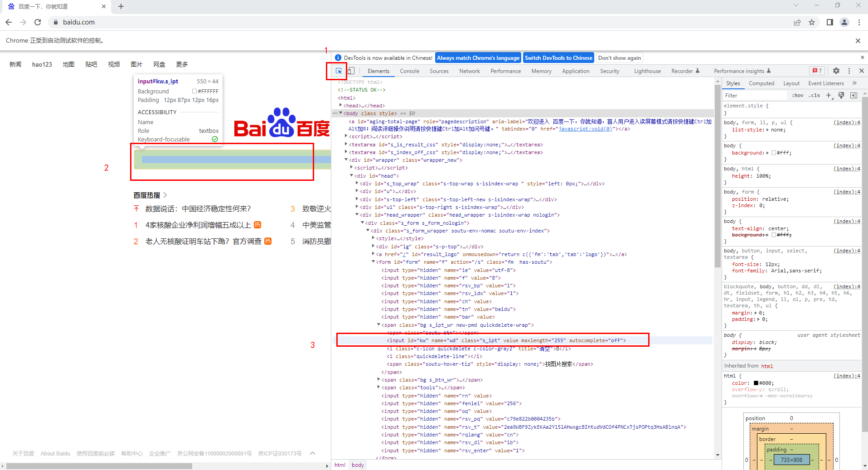Click Switch DevTools to Chinese button
This screenshot has height=470, width=868.
click(x=558, y=58)
